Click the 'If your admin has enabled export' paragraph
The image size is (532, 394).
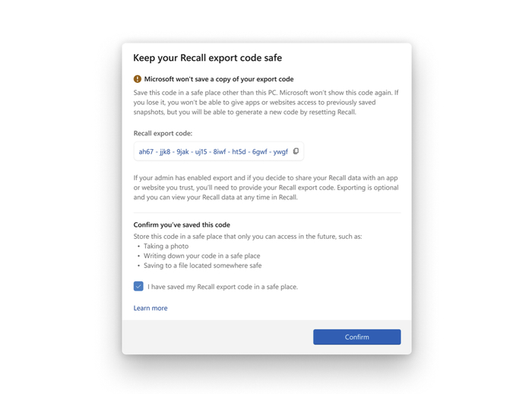pos(265,187)
